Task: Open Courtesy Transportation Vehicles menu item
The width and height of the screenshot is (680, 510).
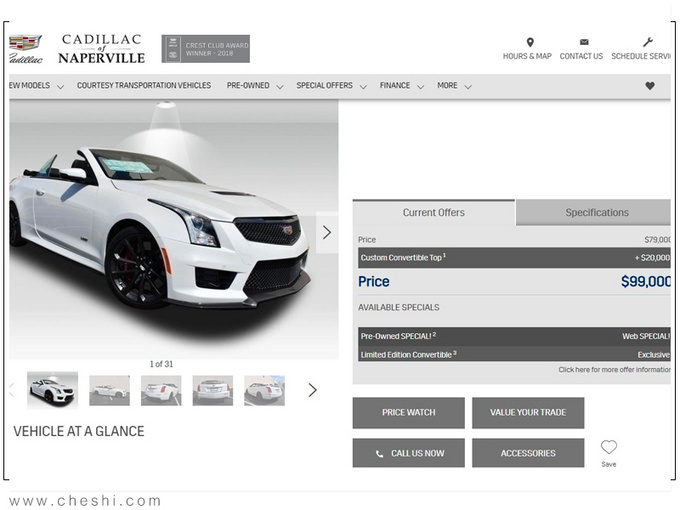Action: [144, 85]
